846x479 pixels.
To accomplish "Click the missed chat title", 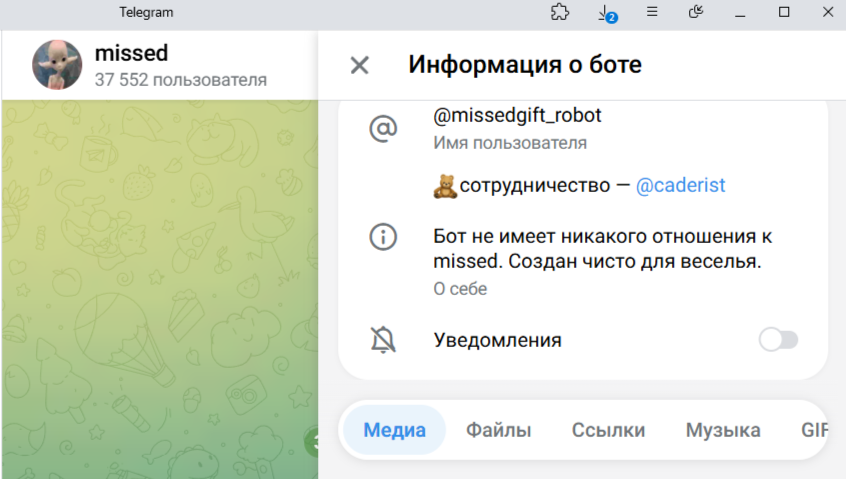I will click(x=132, y=53).
